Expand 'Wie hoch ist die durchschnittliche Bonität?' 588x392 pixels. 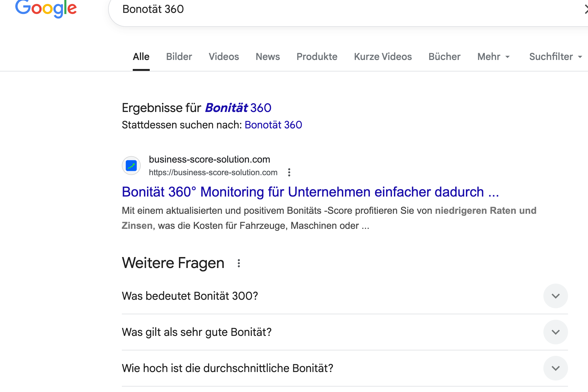pyautogui.click(x=555, y=368)
